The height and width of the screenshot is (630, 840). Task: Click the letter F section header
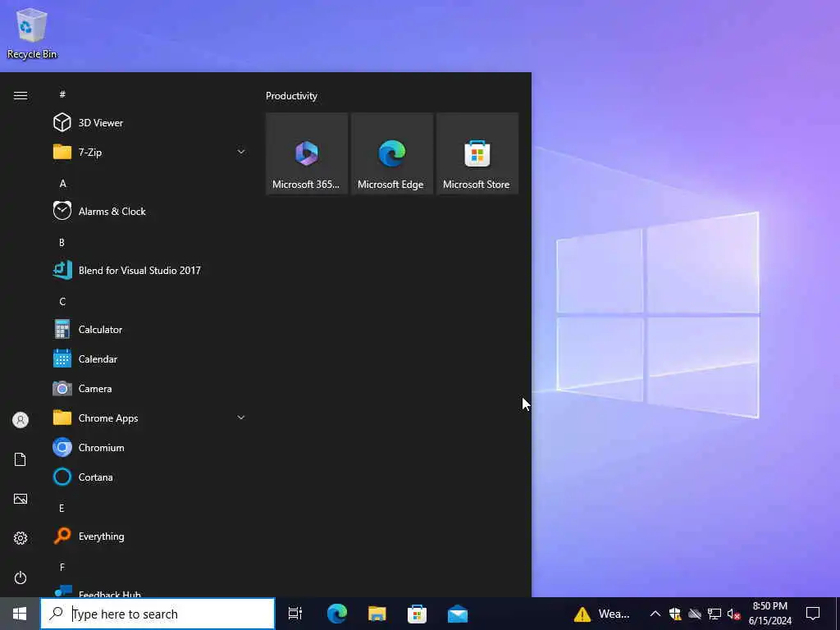pos(62,567)
